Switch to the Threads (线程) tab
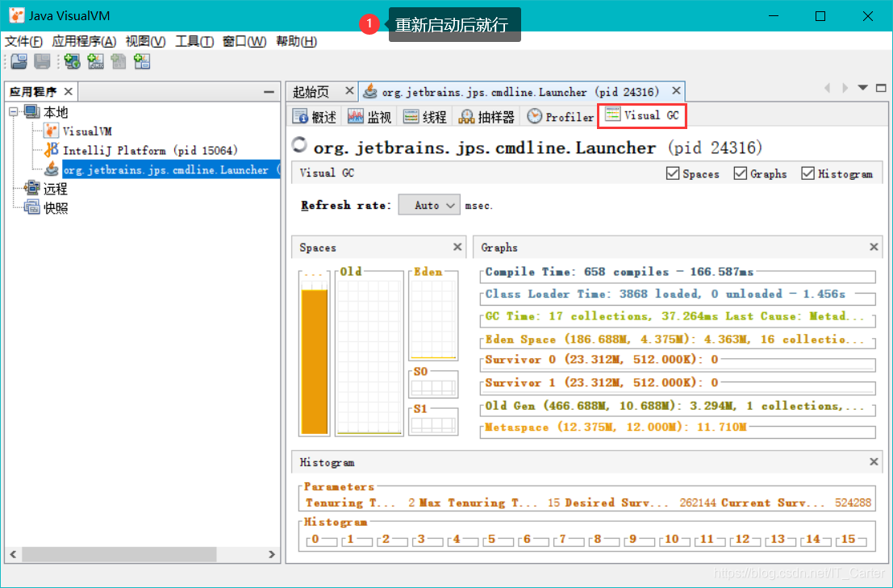Screen dimensions: 893x588 coord(425,117)
